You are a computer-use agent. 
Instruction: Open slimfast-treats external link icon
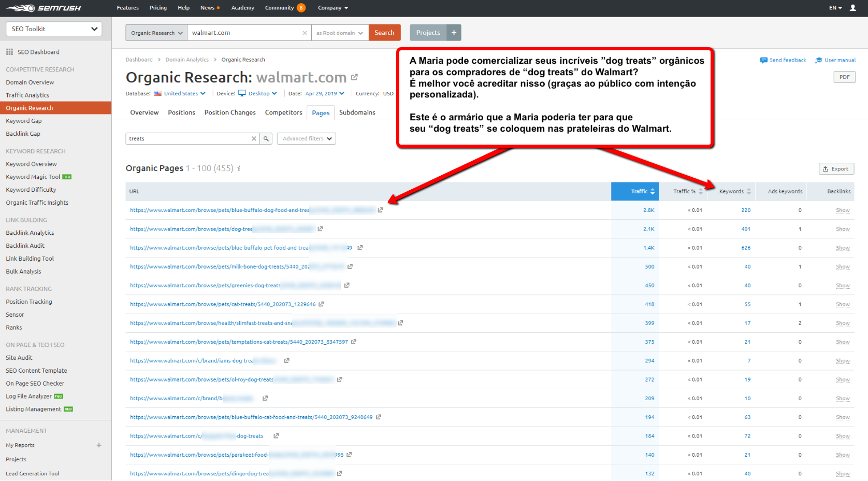tap(400, 323)
